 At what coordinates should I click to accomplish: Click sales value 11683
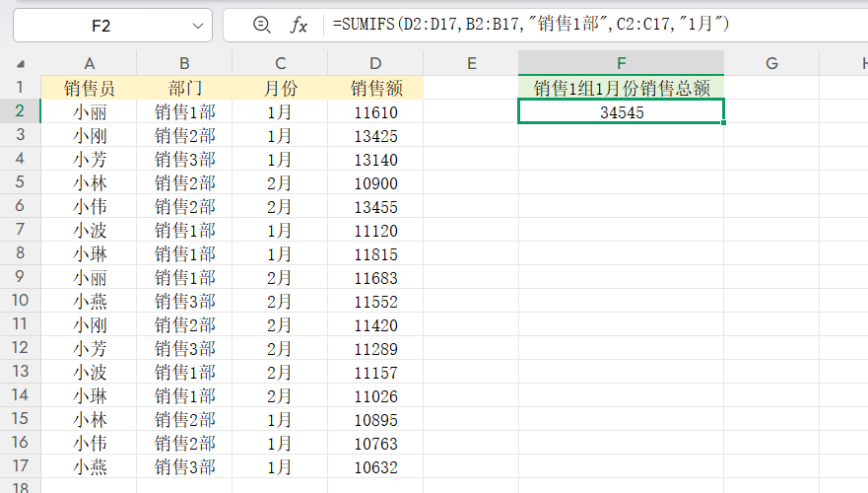click(x=375, y=277)
